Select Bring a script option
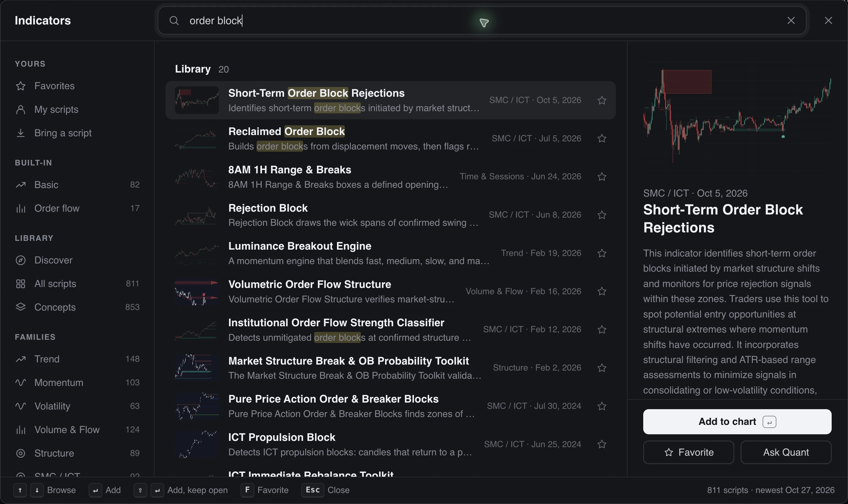The height and width of the screenshot is (504, 848). [78, 133]
